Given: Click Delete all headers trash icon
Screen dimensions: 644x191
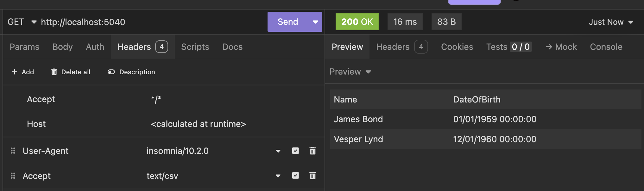Looking at the screenshot, I should [54, 72].
